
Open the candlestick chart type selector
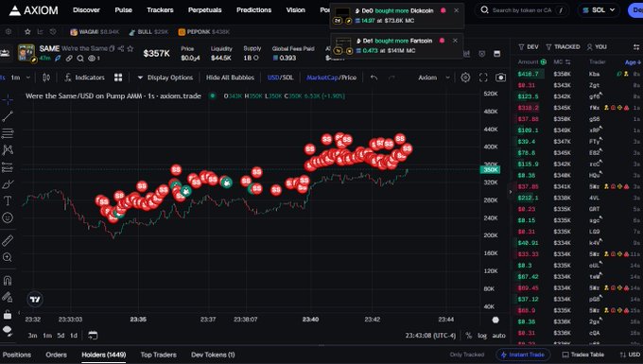(x=46, y=78)
